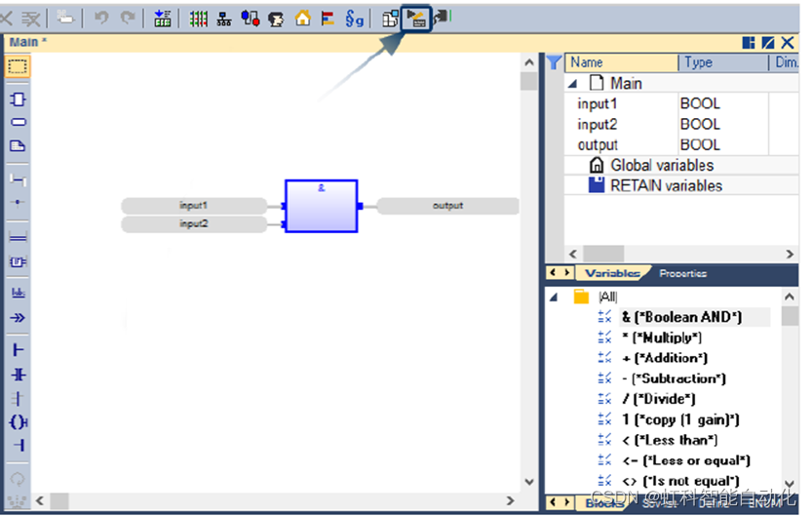Open the red-green vertical bars icon

pos(198,19)
